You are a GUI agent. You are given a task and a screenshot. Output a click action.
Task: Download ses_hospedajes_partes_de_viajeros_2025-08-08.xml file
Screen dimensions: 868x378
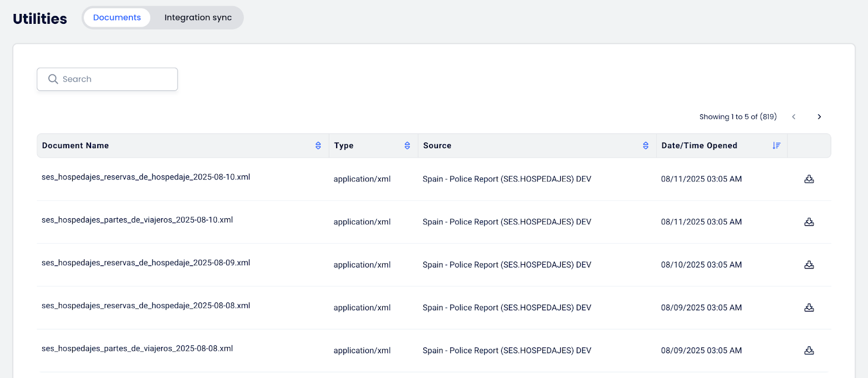coord(809,350)
